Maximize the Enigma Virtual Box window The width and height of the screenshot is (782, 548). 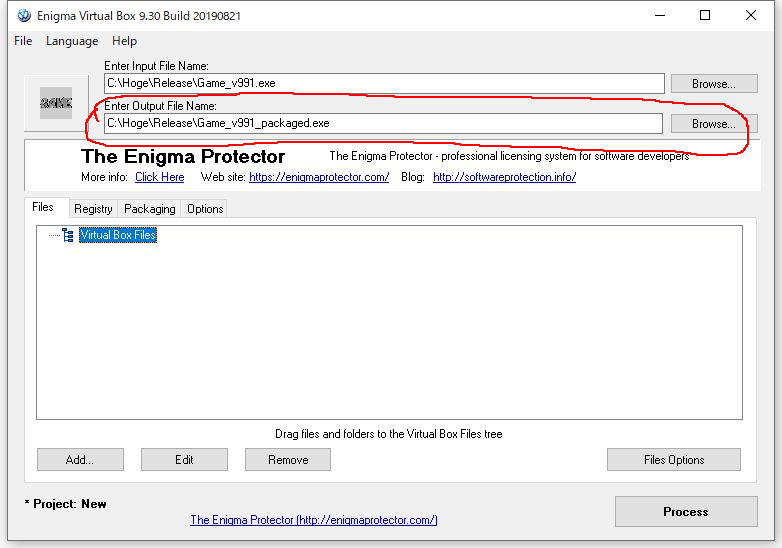(705, 15)
